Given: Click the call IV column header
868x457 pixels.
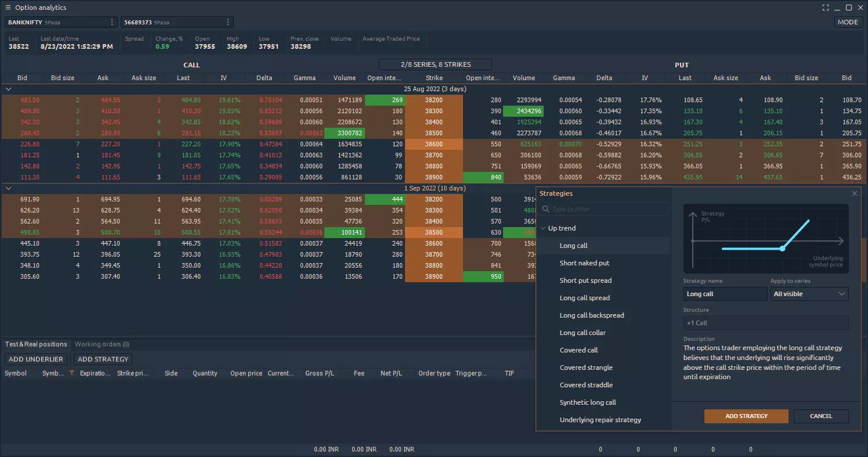Looking at the screenshot, I should tap(224, 78).
